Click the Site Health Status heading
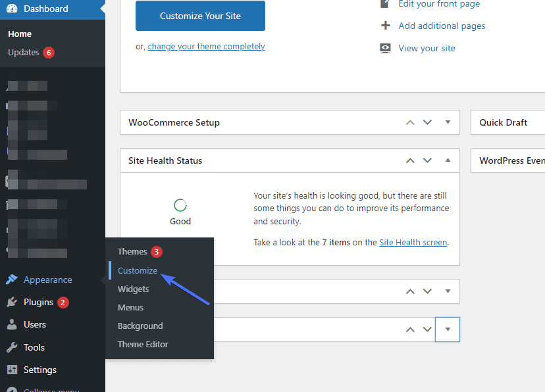This screenshot has height=392, width=545. coord(165,160)
